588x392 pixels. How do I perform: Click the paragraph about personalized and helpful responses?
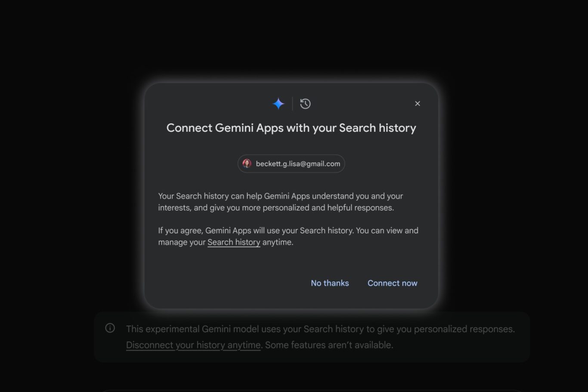pyautogui.click(x=280, y=202)
